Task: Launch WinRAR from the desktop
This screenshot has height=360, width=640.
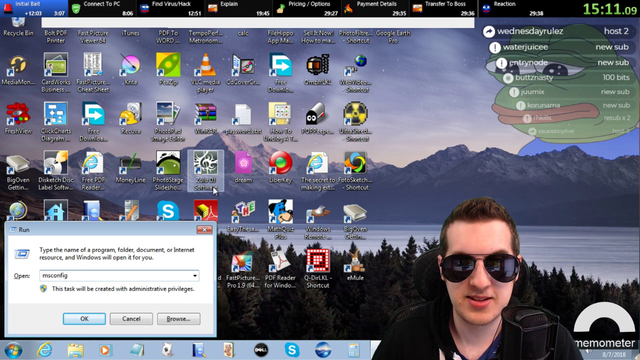Action: 206,118
